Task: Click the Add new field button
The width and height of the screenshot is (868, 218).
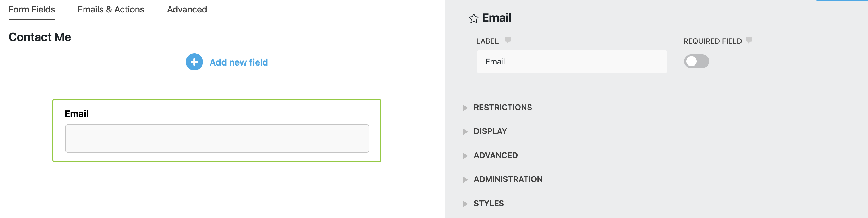Action: click(238, 62)
